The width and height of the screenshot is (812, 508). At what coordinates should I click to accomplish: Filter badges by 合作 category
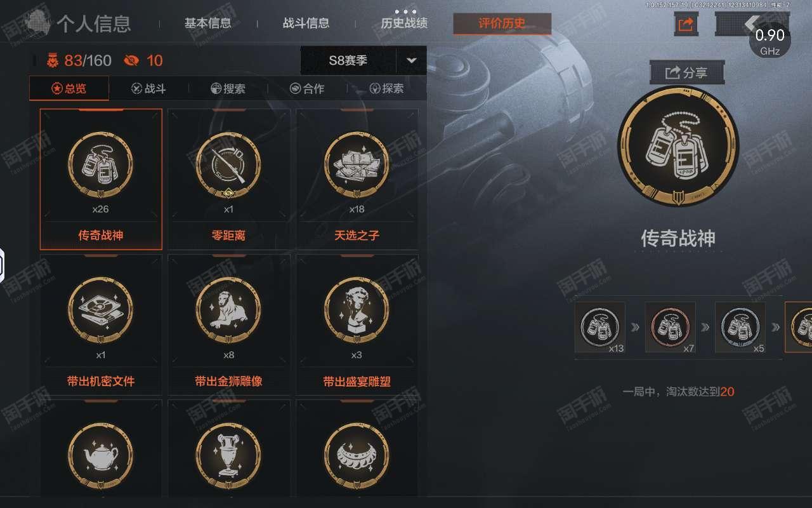[x=307, y=89]
